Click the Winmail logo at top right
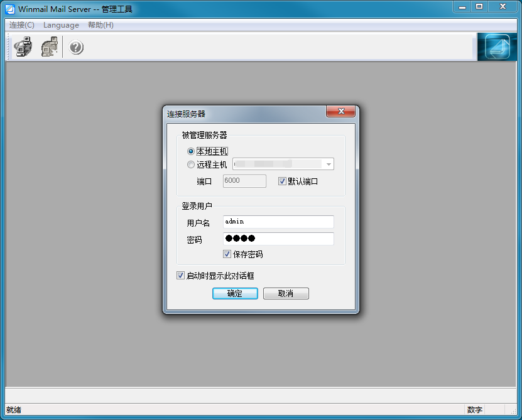Screen dimensions: 522x420 tap(496, 47)
